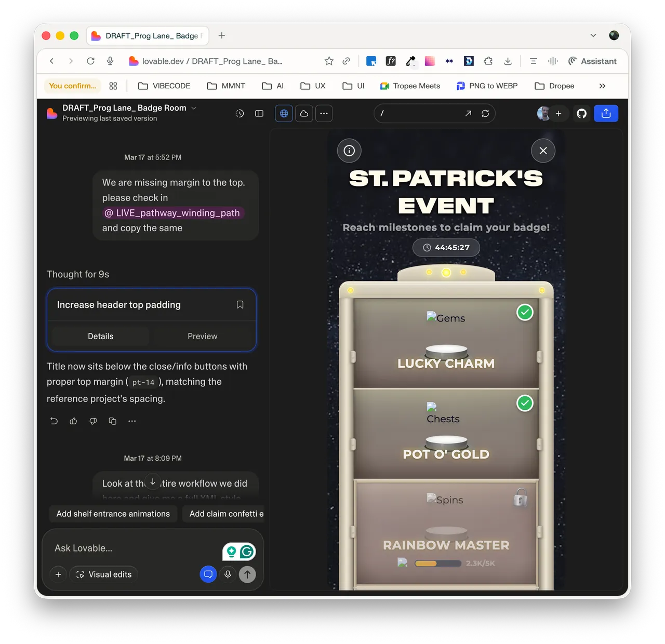The height and width of the screenshot is (644, 665).
Task: Click Add shelf entrance animations suggestion
Action: tap(113, 514)
